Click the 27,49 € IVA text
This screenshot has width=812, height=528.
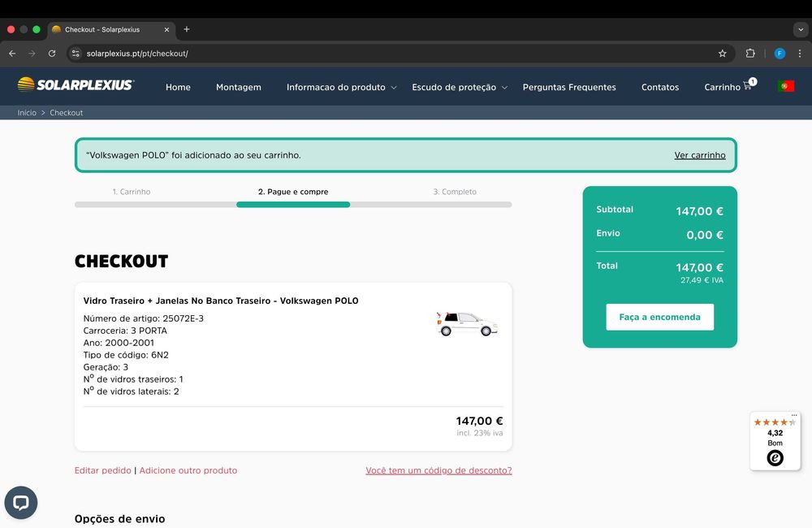[702, 279]
